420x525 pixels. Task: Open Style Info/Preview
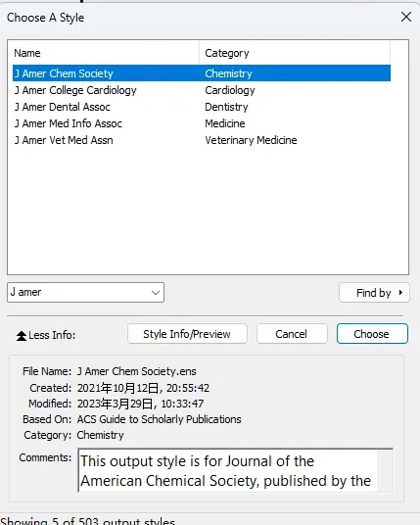pyautogui.click(x=187, y=334)
